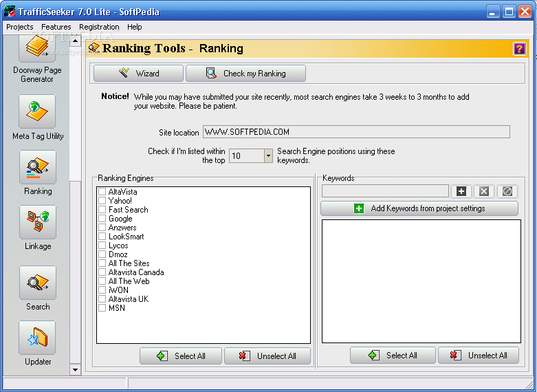Select the Anzwers engine checkbox
Screen dimensions: 537x392
pos(102,227)
